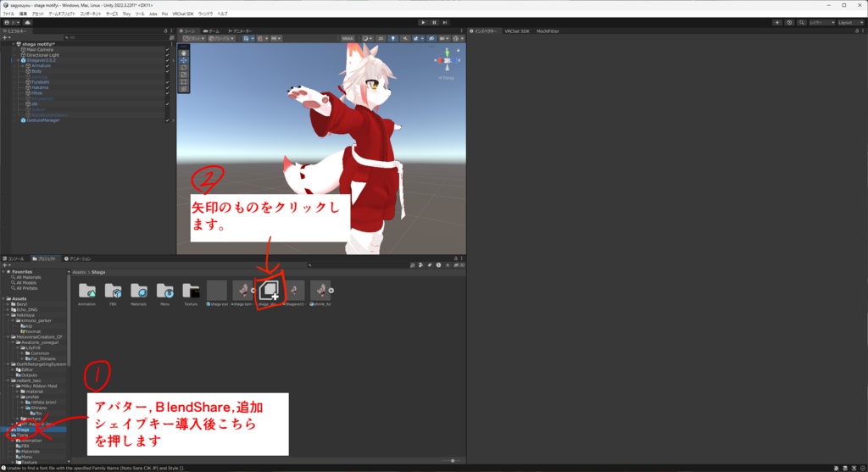
Task: Select the Rotate tool in scene overlay
Action: tap(184, 68)
